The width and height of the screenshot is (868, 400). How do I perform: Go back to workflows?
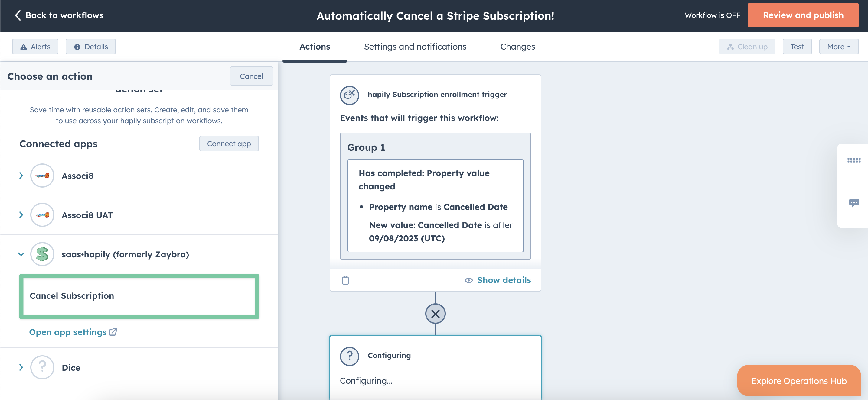click(x=59, y=15)
